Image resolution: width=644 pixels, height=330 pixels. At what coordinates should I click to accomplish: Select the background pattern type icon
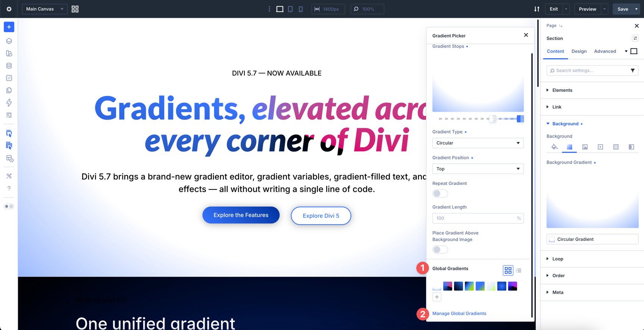pyautogui.click(x=616, y=147)
